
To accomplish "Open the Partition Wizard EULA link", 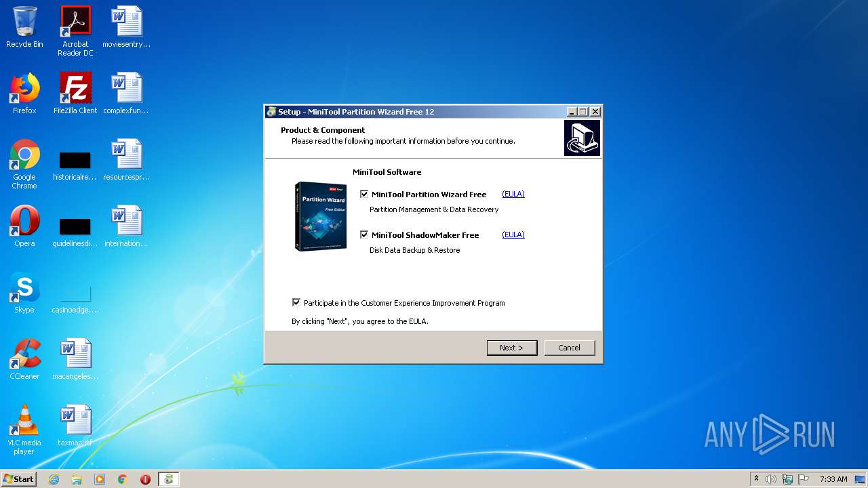I will pos(513,194).
